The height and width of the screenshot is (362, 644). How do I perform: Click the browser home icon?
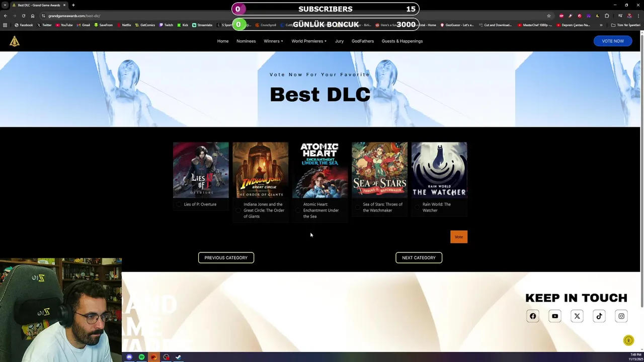point(33,16)
